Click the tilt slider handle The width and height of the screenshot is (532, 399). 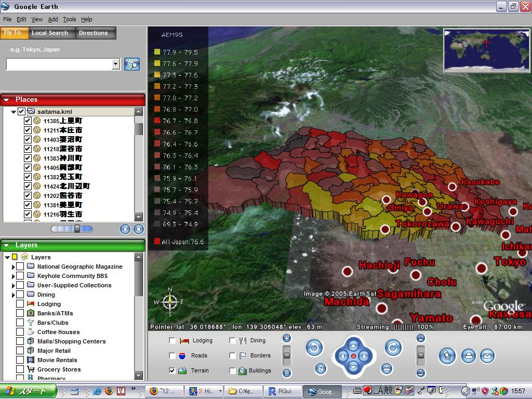coord(421,355)
